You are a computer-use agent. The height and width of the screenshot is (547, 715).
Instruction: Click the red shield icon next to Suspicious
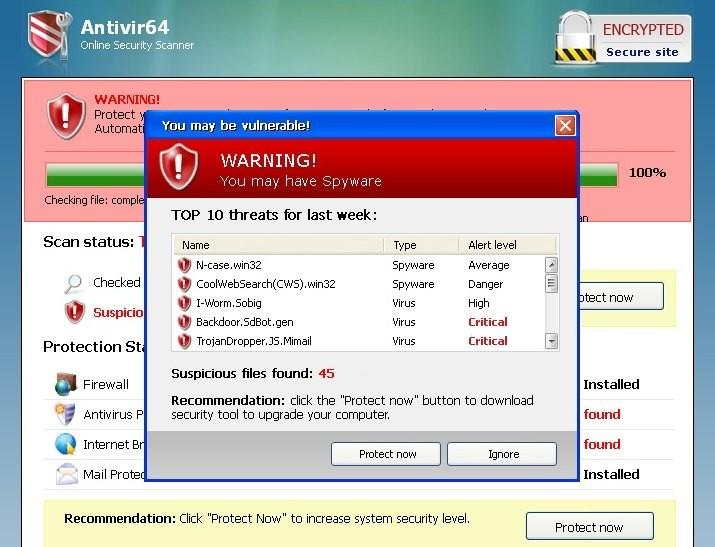(x=75, y=312)
